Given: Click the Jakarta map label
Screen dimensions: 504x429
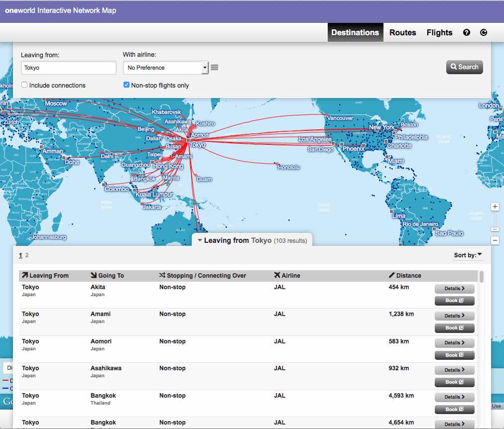Looking at the screenshot, I should (152, 207).
